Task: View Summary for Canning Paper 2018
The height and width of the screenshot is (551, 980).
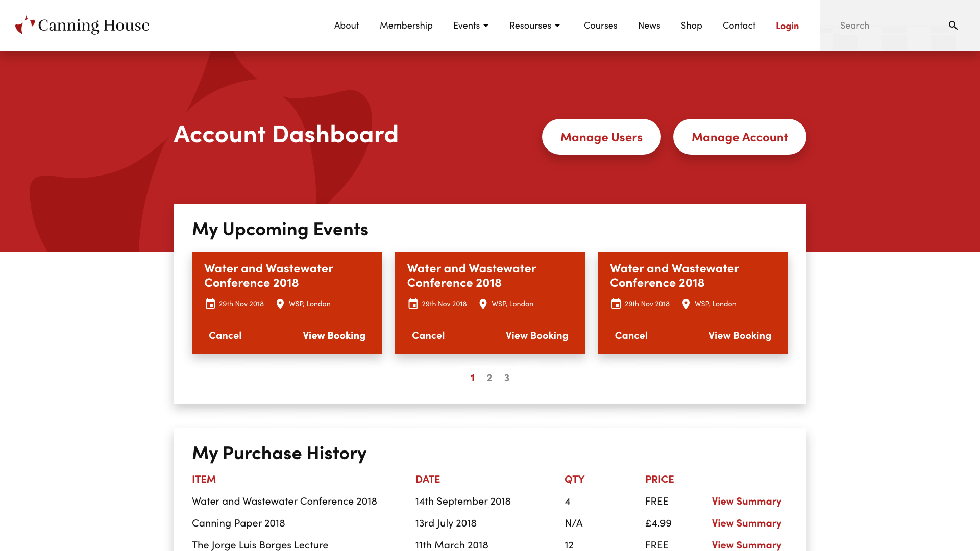Action: (x=747, y=523)
